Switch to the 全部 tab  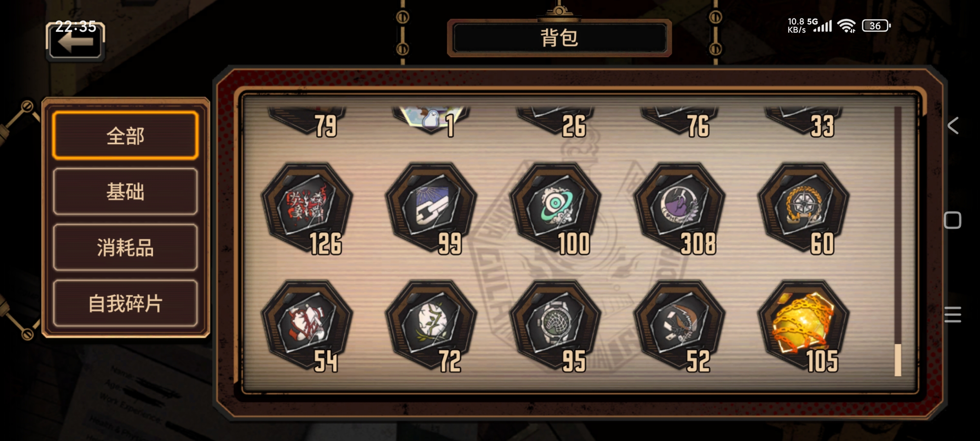coord(125,136)
